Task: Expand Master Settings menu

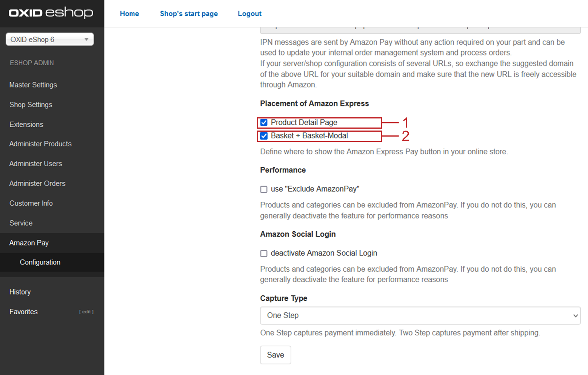Action: coord(33,85)
